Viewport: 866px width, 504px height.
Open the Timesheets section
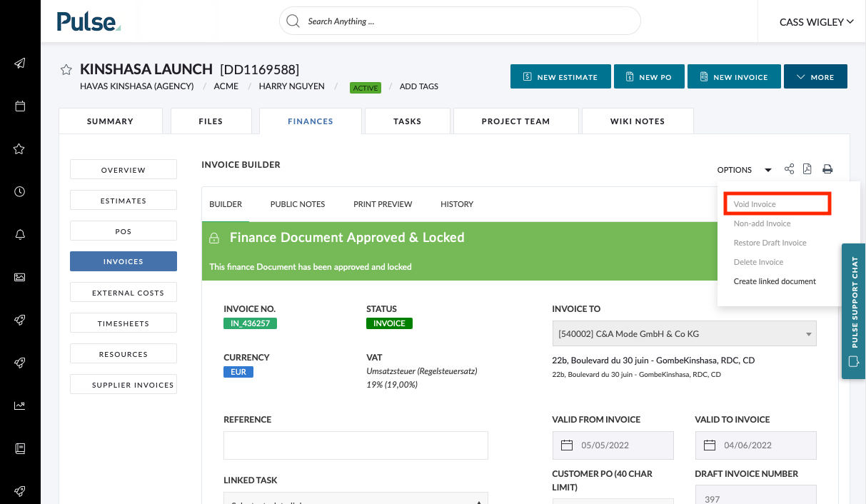point(124,323)
